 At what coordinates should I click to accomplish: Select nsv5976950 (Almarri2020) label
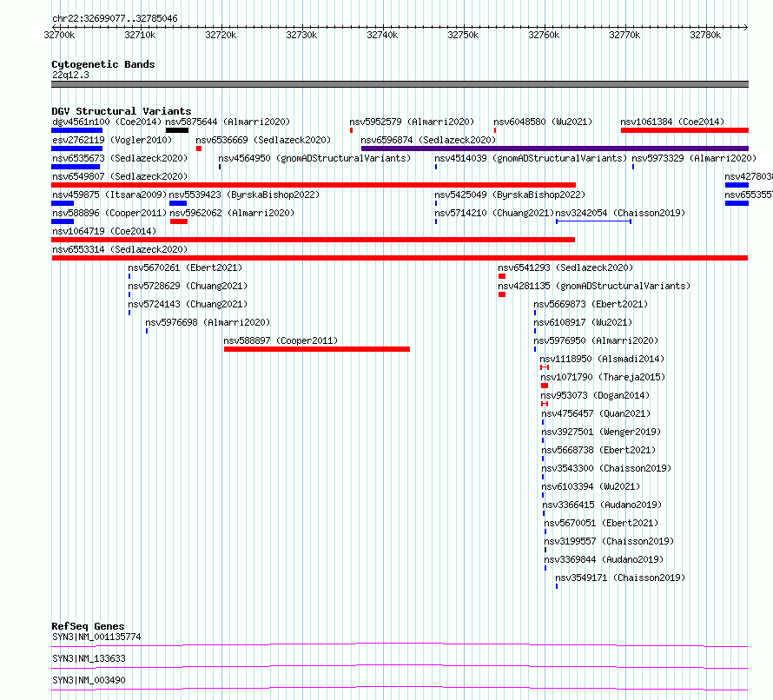[x=596, y=340]
